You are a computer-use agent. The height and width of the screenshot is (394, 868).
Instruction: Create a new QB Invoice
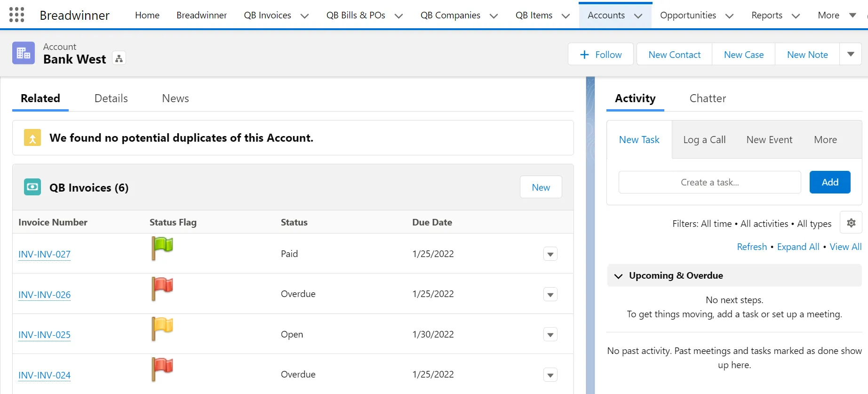pyautogui.click(x=541, y=187)
